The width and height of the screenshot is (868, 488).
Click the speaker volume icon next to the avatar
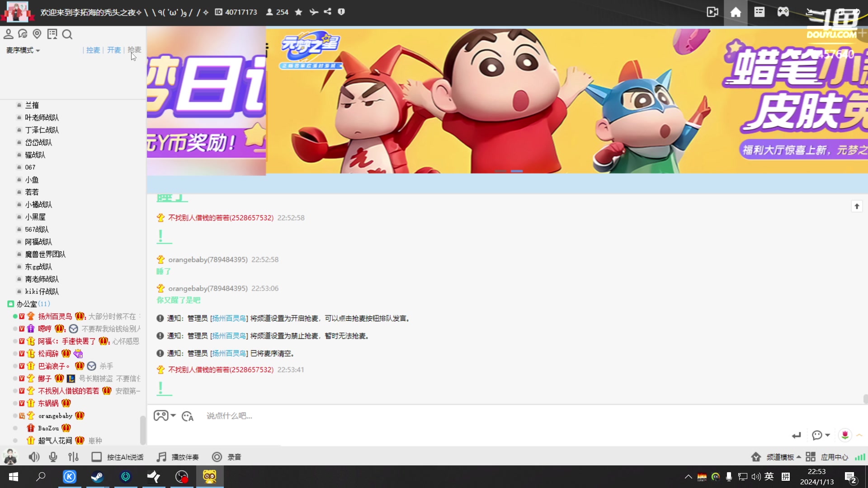point(34,457)
